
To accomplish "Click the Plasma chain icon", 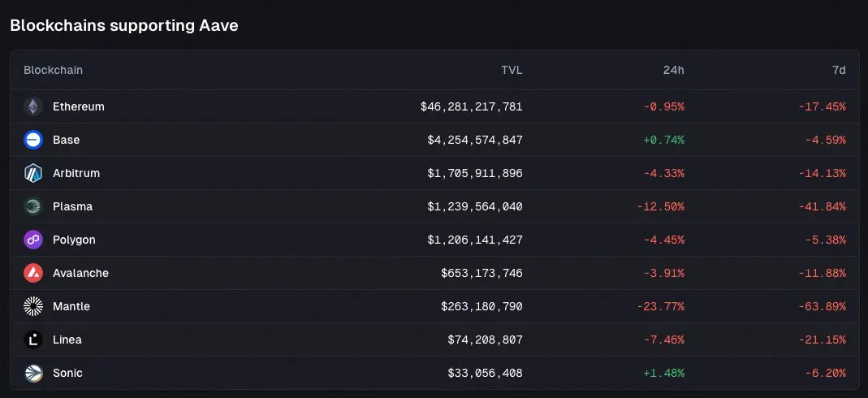I will point(33,206).
